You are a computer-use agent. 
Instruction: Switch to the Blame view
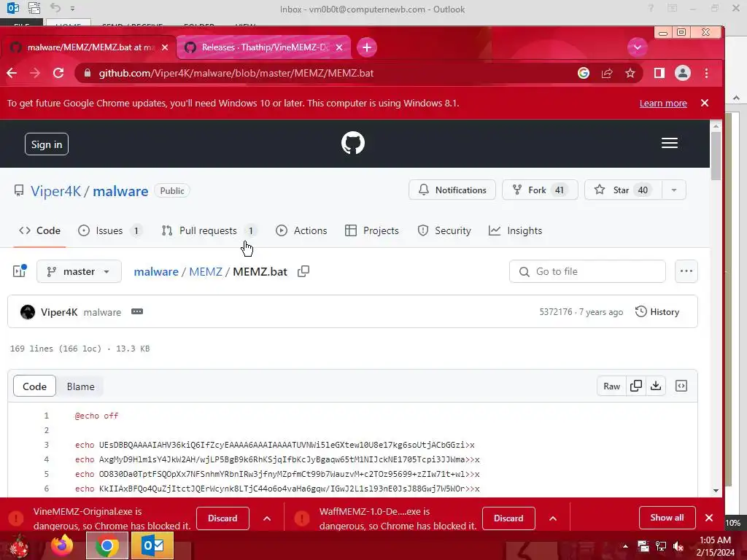coord(80,386)
